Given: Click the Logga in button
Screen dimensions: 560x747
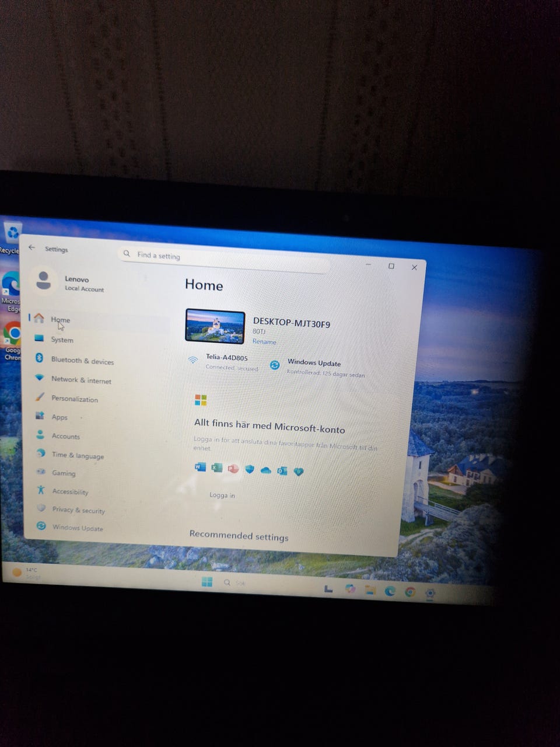Looking at the screenshot, I should (222, 495).
